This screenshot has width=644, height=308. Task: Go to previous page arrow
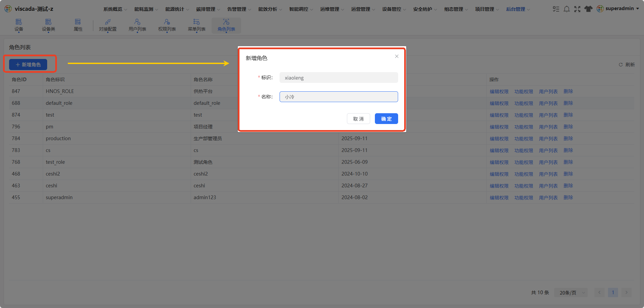pyautogui.click(x=599, y=292)
